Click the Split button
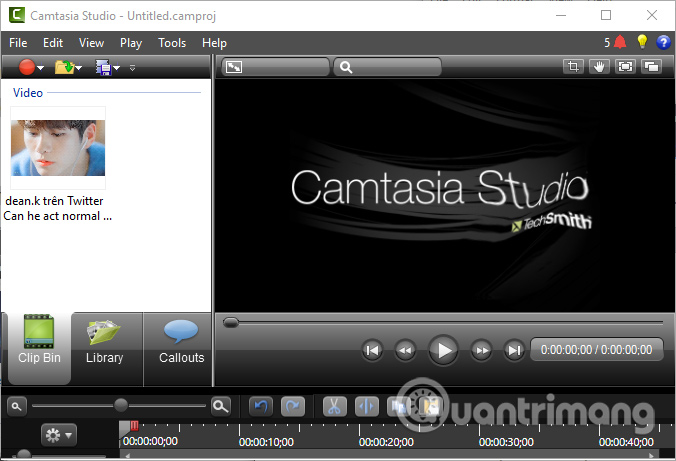The image size is (676, 461). pos(367,406)
